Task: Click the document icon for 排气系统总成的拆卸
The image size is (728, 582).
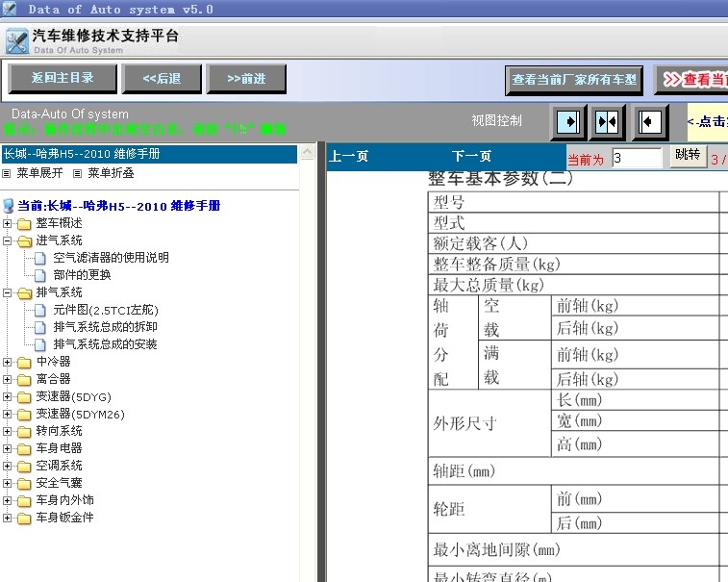Action: tap(40, 327)
